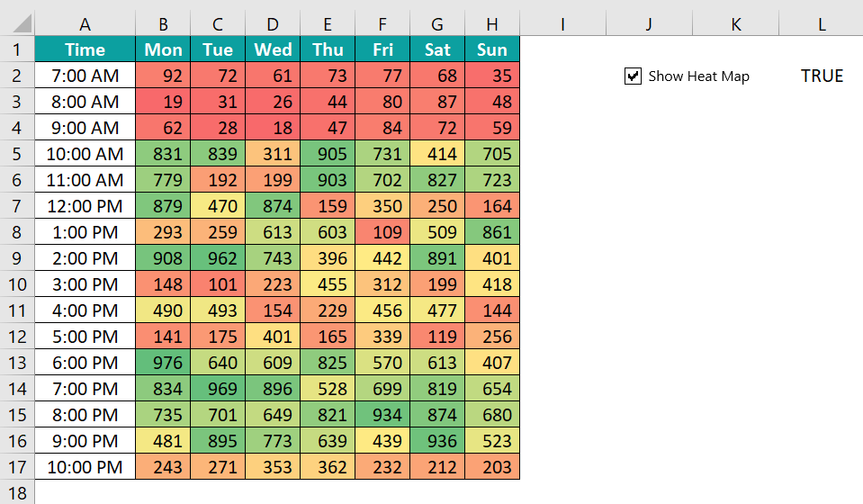
Task: Select the red cell with value 18
Action: coord(273,128)
